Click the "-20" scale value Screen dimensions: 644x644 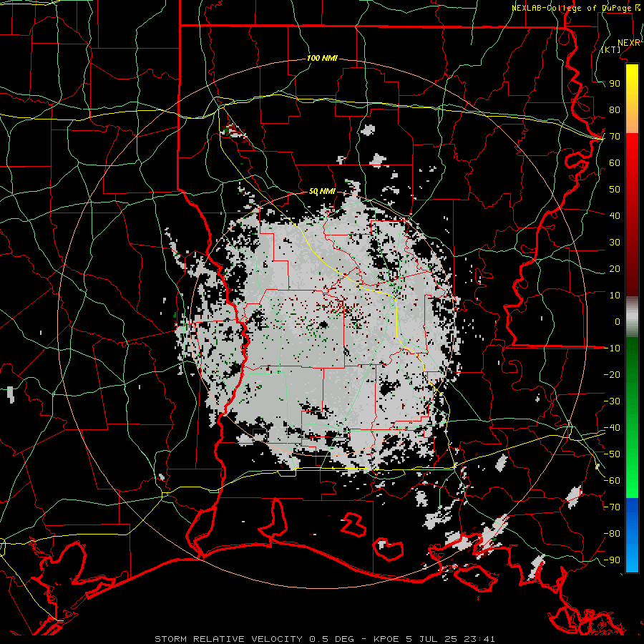click(612, 374)
